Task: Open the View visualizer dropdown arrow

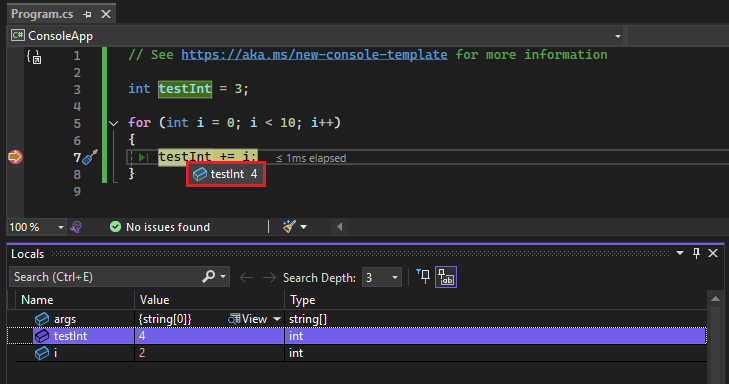Action: [x=277, y=319]
